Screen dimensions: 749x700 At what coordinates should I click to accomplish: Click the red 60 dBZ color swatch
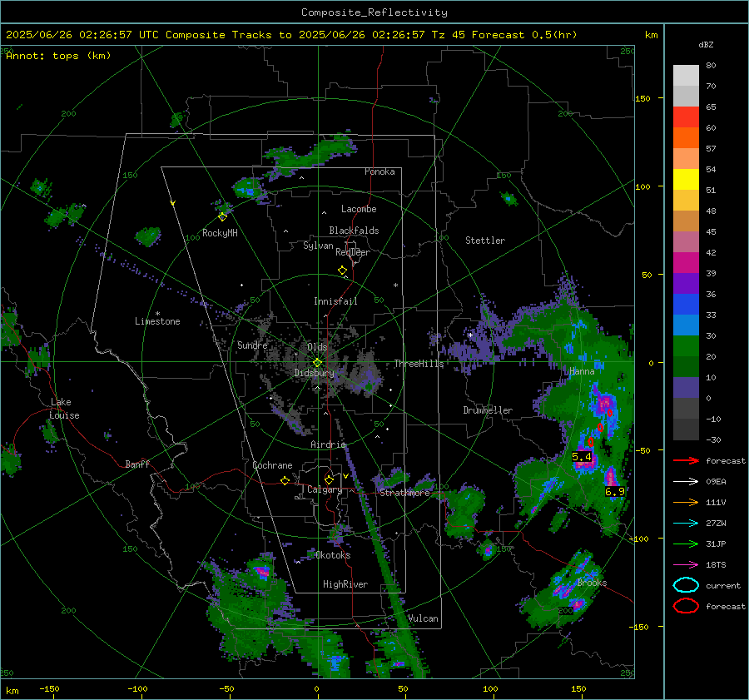(686, 117)
